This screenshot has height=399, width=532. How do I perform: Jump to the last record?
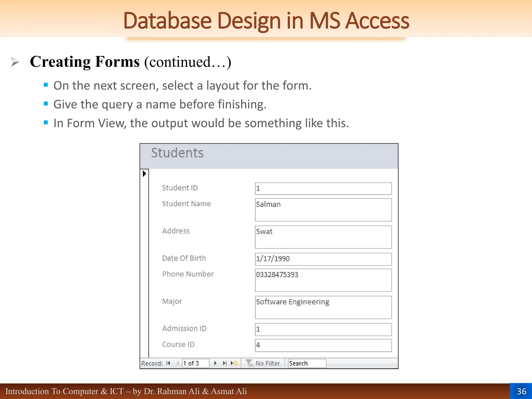225,363
